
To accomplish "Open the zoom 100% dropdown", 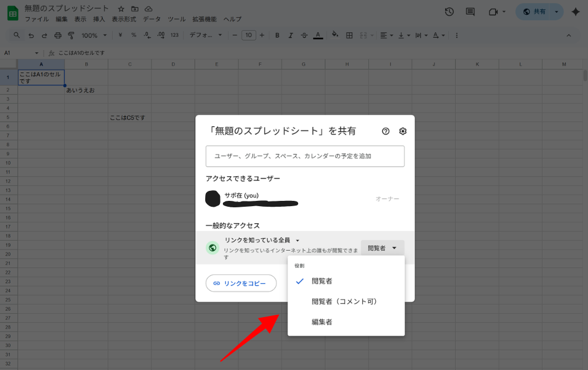I will coord(94,35).
